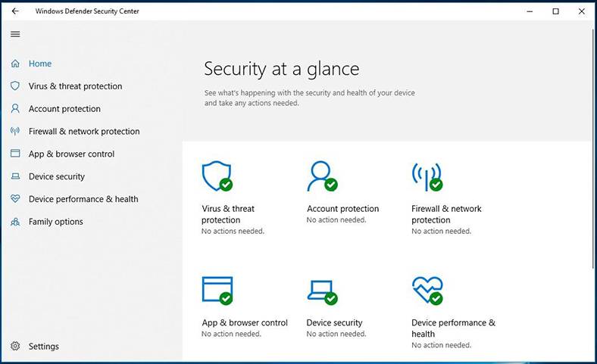Open Settings label at sidebar bottom
Screen dimensions: 597x364
click(x=44, y=346)
